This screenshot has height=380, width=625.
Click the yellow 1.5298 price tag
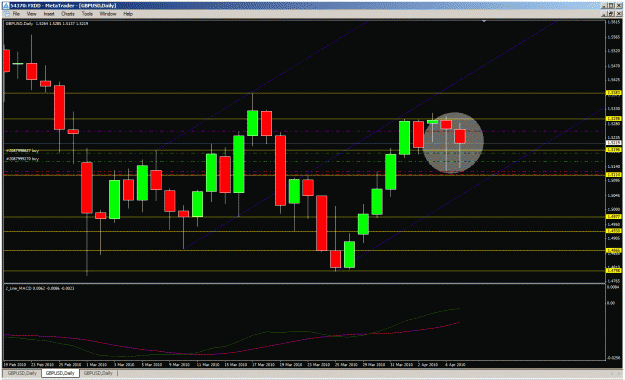[613, 118]
